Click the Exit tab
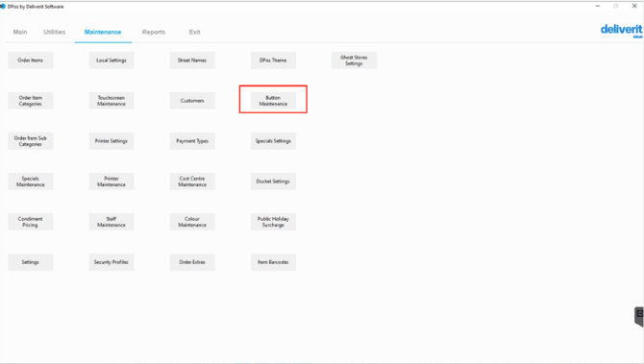Viewport: 644px width, 364px height. click(x=195, y=32)
